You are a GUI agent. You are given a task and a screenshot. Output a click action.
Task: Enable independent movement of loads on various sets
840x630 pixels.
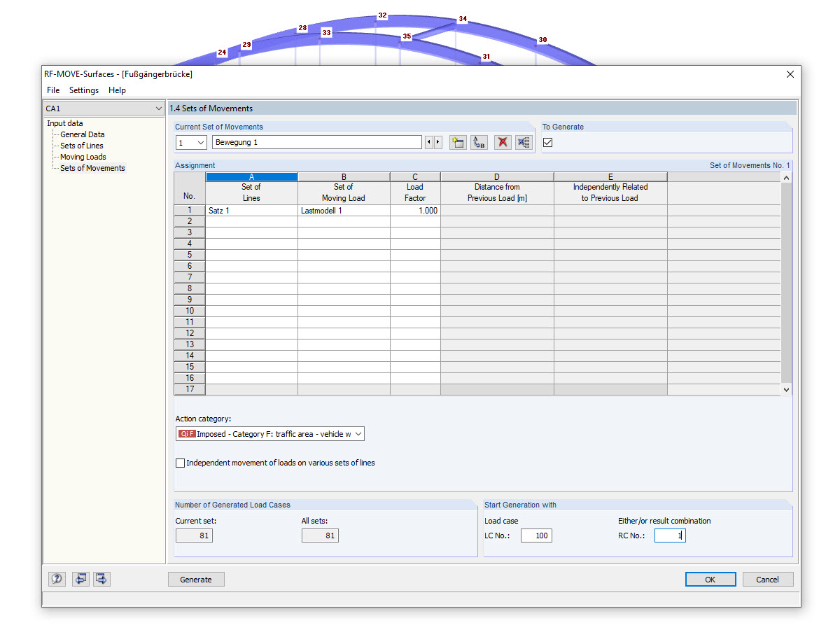click(x=180, y=463)
